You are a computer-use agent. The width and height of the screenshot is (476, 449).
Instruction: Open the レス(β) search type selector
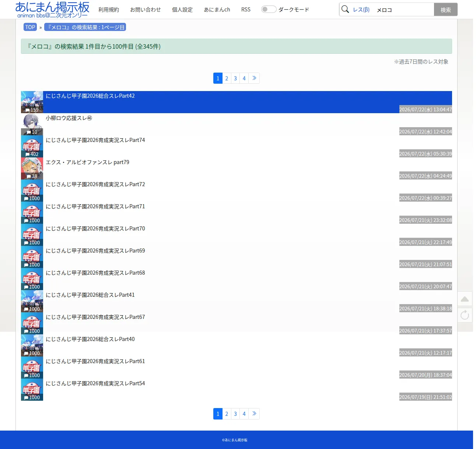pos(361,10)
